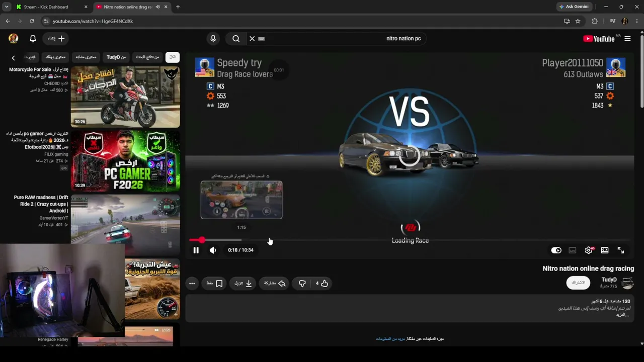Open the browser extensions menu
The image size is (644, 362).
pyautogui.click(x=595, y=21)
